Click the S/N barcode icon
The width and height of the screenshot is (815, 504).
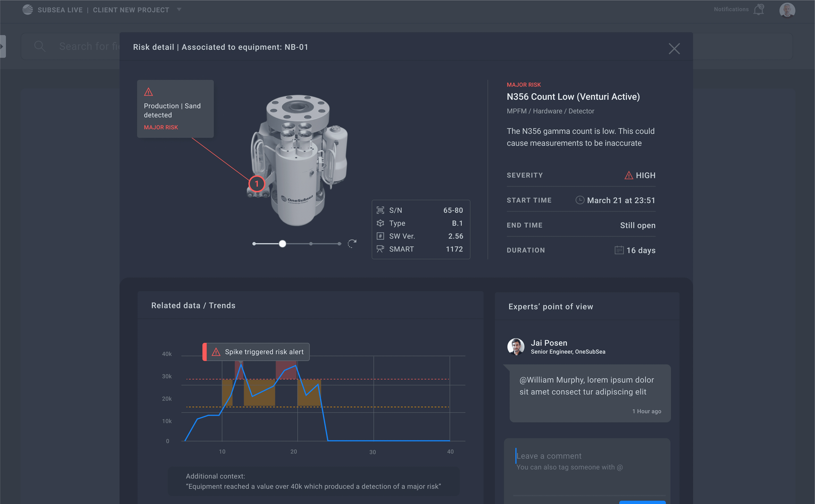click(x=380, y=210)
